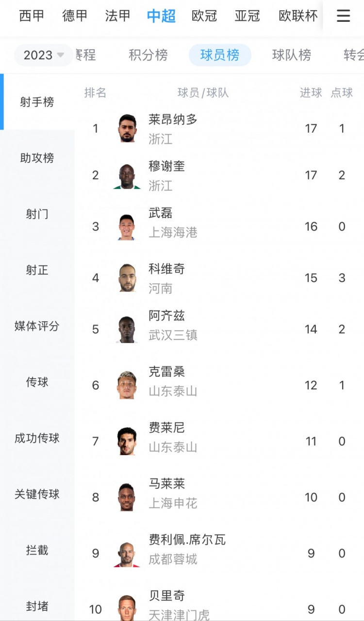Select 助攻榜 in the sidebar
This screenshot has width=364, height=621.
pyautogui.click(x=37, y=158)
